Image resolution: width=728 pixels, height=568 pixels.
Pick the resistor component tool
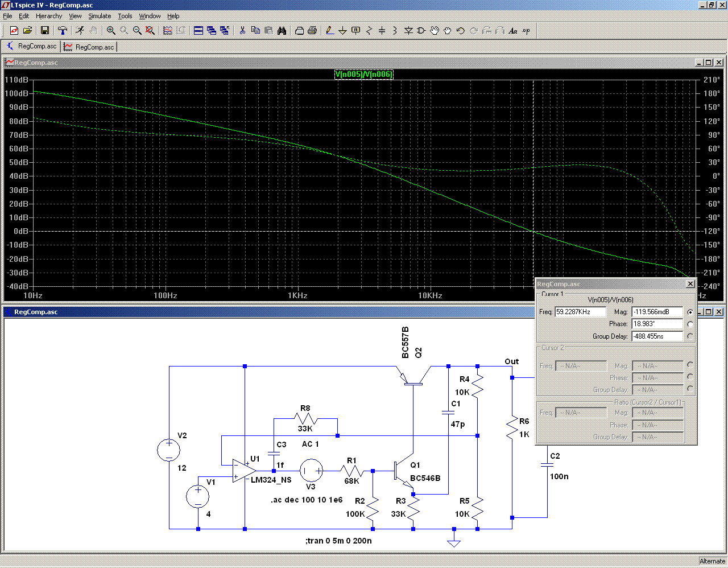pos(369,31)
